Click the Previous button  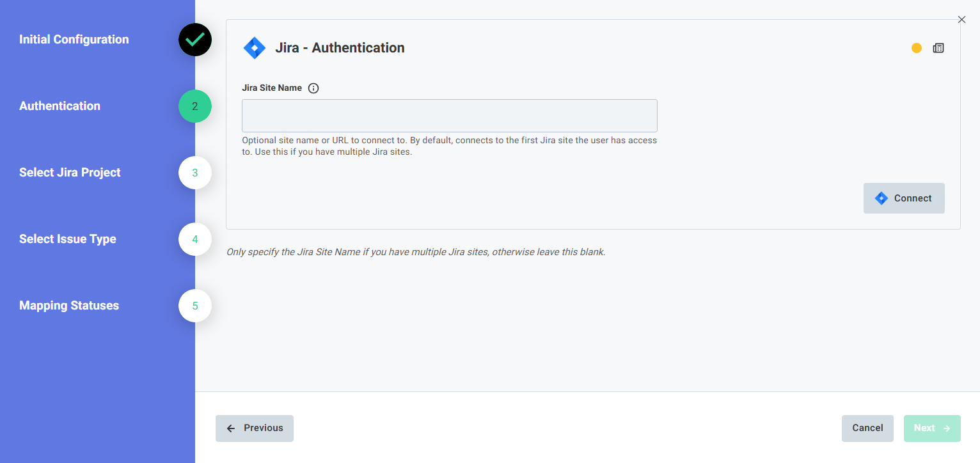255,428
